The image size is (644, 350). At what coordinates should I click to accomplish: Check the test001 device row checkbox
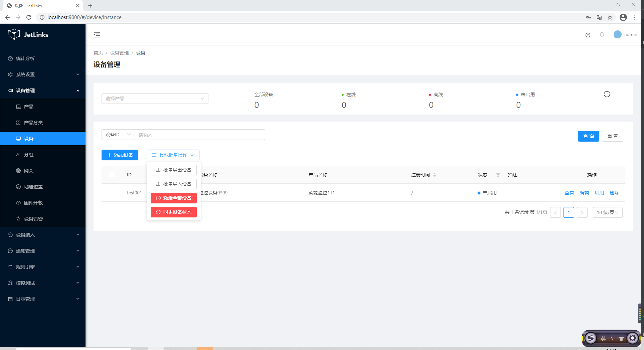pyautogui.click(x=112, y=193)
